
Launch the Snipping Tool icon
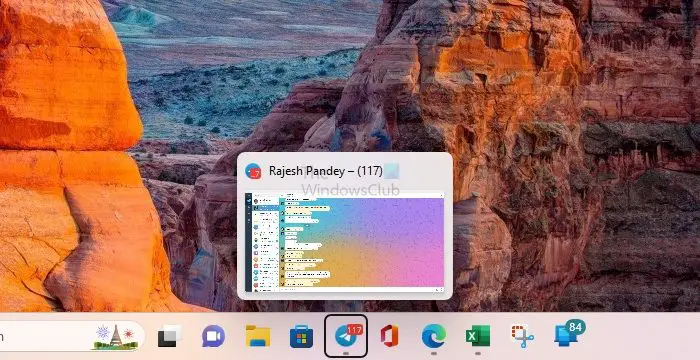coord(522,336)
